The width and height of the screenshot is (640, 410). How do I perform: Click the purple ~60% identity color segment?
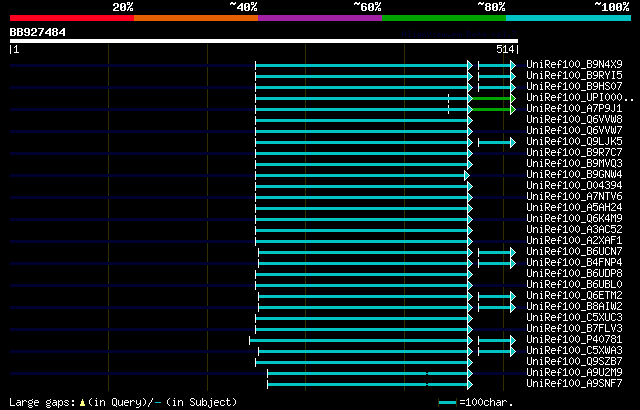[x=320, y=18]
